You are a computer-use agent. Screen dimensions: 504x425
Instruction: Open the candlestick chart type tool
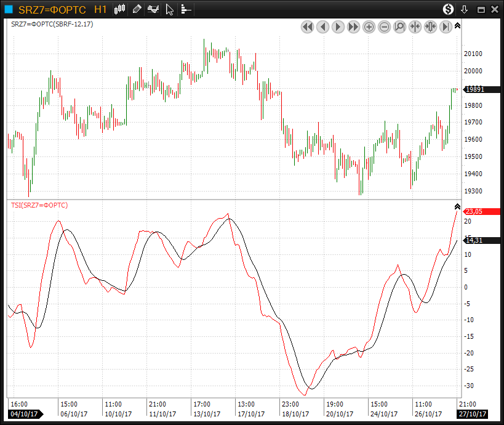120,9
